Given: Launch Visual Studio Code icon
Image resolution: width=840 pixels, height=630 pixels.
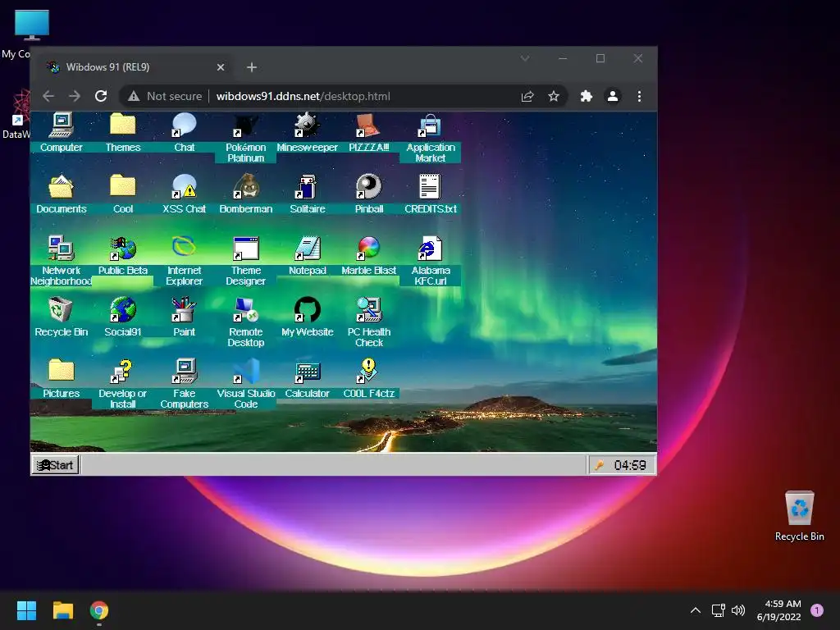Looking at the screenshot, I should (246, 384).
